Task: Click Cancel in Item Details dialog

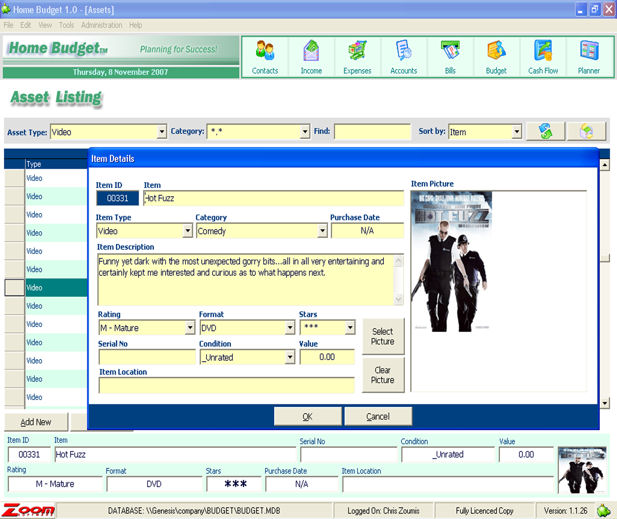Action: coord(378,416)
